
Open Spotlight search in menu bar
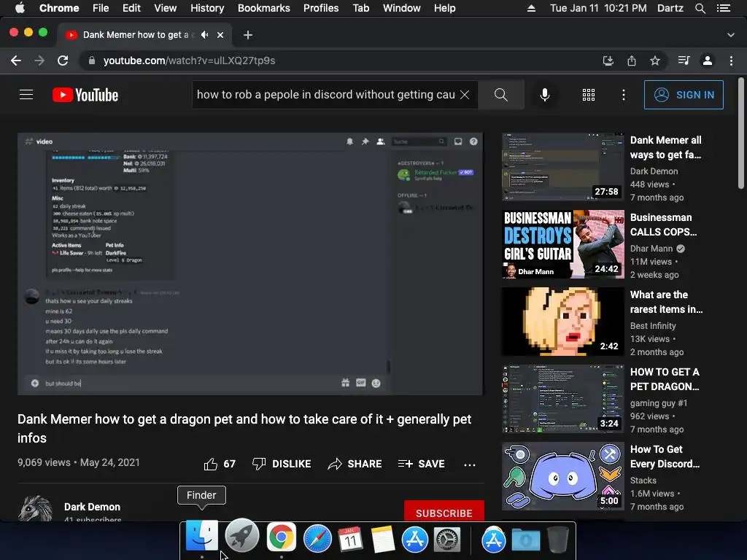[700, 8]
